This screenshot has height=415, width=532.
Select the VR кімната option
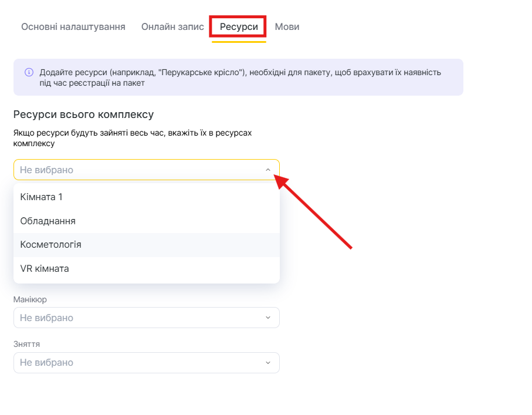(45, 269)
